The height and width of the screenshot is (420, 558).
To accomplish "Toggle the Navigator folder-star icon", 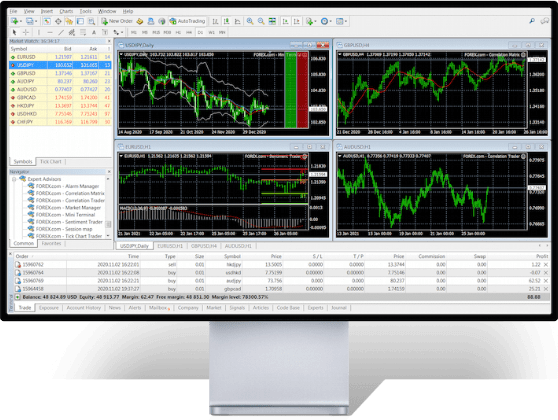I will coord(69,21).
